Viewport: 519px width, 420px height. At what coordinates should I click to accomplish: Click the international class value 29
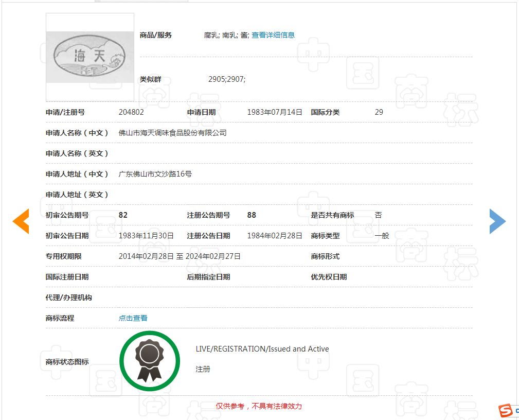click(x=379, y=112)
